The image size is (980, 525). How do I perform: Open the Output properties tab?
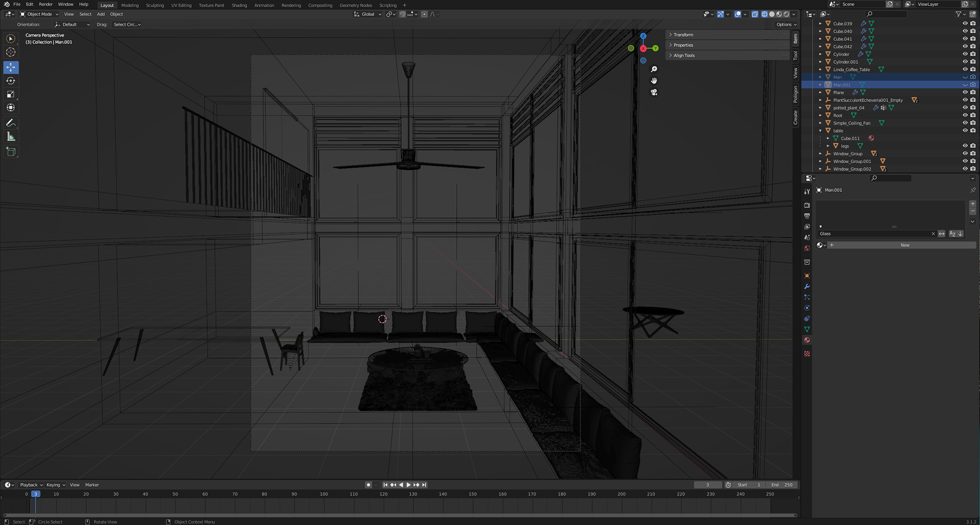tap(807, 216)
